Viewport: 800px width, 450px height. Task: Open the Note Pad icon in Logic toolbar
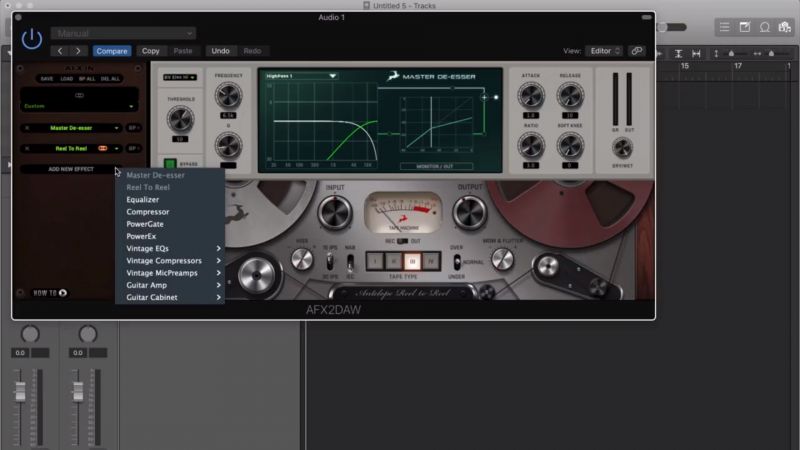pos(745,27)
